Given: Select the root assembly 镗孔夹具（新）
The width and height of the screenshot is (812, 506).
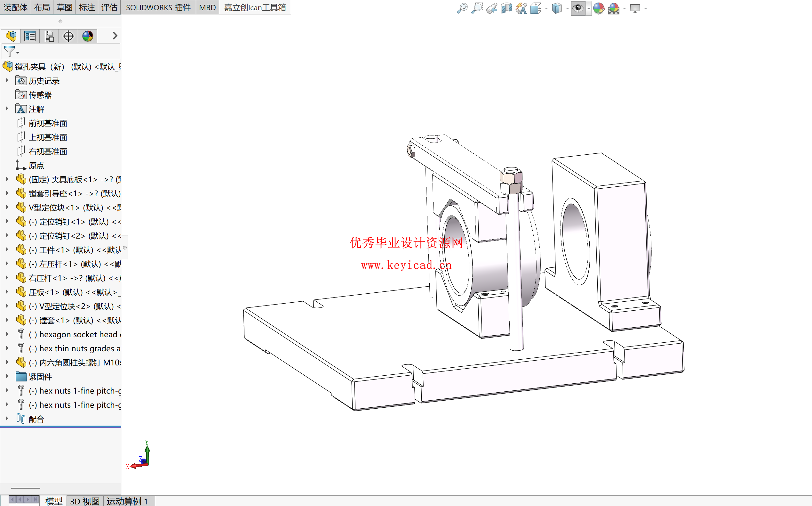Looking at the screenshot, I should [x=61, y=67].
